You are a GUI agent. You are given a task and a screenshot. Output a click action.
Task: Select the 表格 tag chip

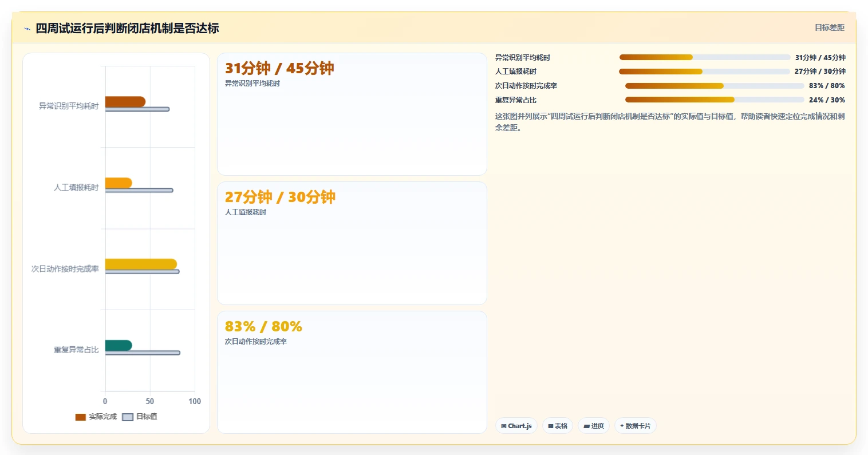(x=558, y=426)
